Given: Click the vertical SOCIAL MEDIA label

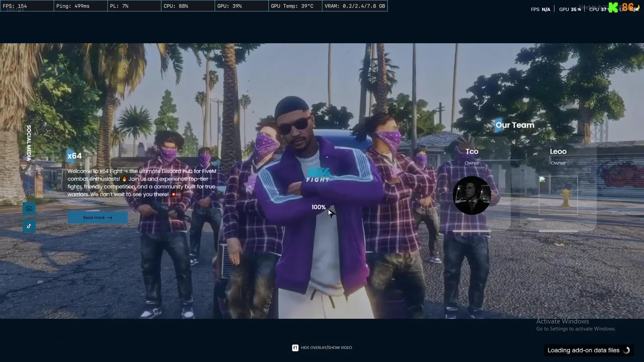Looking at the screenshot, I should [29, 143].
